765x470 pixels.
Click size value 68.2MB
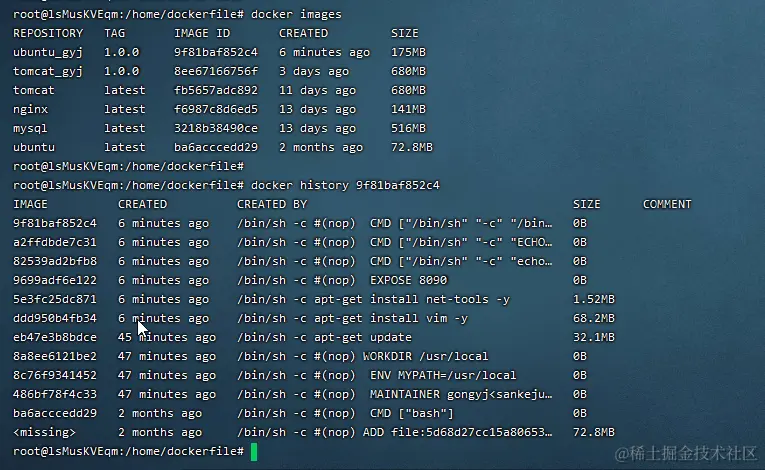point(594,318)
